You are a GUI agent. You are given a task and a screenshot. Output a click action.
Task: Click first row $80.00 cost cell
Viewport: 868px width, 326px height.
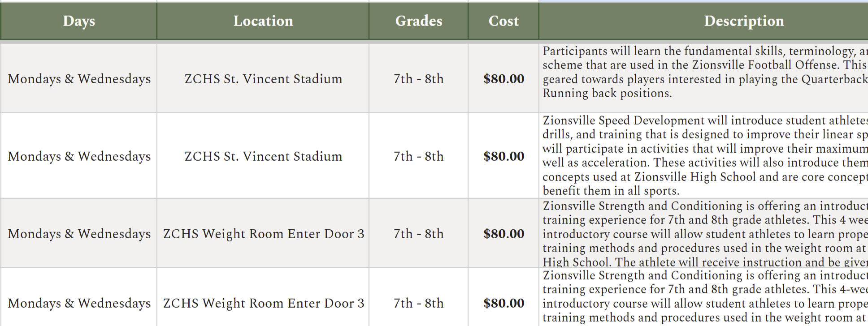[x=503, y=79]
